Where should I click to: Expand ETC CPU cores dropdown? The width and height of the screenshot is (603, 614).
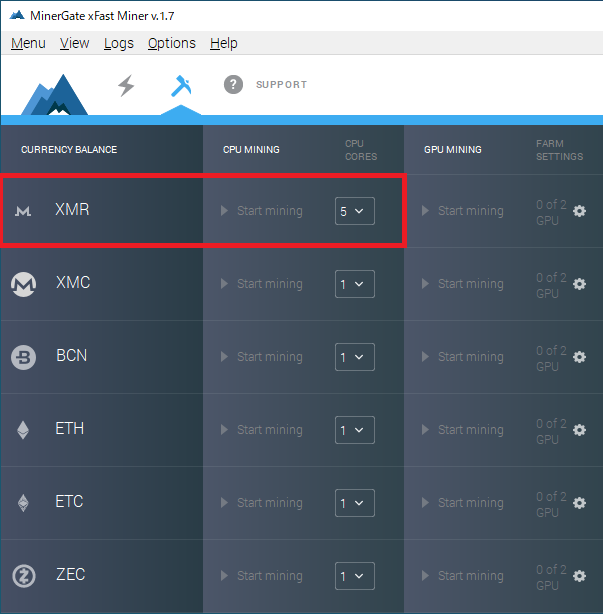(x=354, y=503)
